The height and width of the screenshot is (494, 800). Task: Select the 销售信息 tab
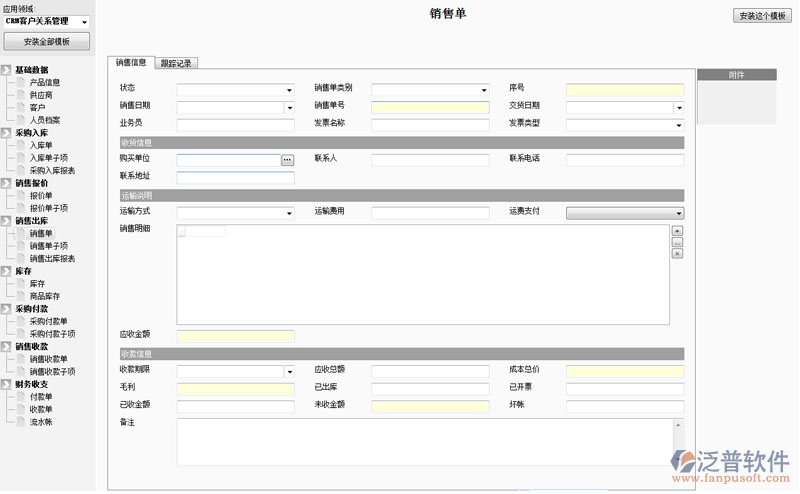click(x=130, y=63)
